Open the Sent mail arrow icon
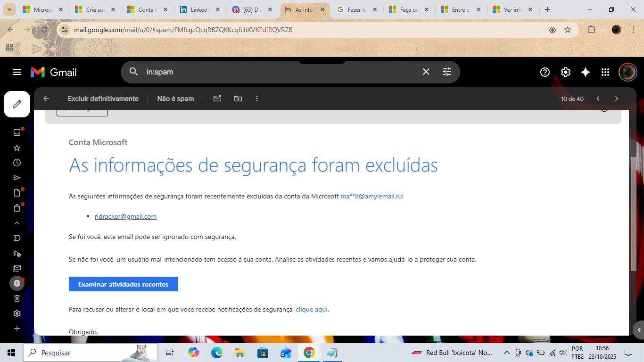This screenshot has width=644, height=362. coord(17,178)
